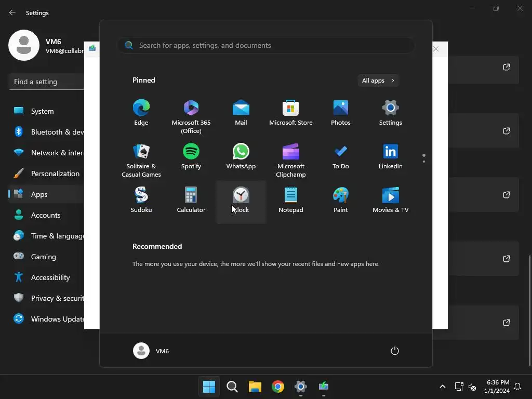Viewport: 532px width, 399px height.
Task: Click the muted volume tray icon
Action: (472, 387)
